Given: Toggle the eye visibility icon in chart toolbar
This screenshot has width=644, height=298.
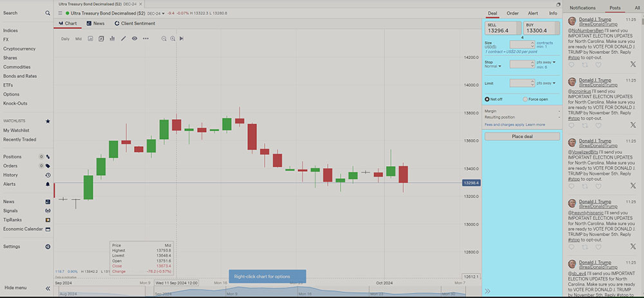Looking at the screenshot, I should pyautogui.click(x=135, y=39).
